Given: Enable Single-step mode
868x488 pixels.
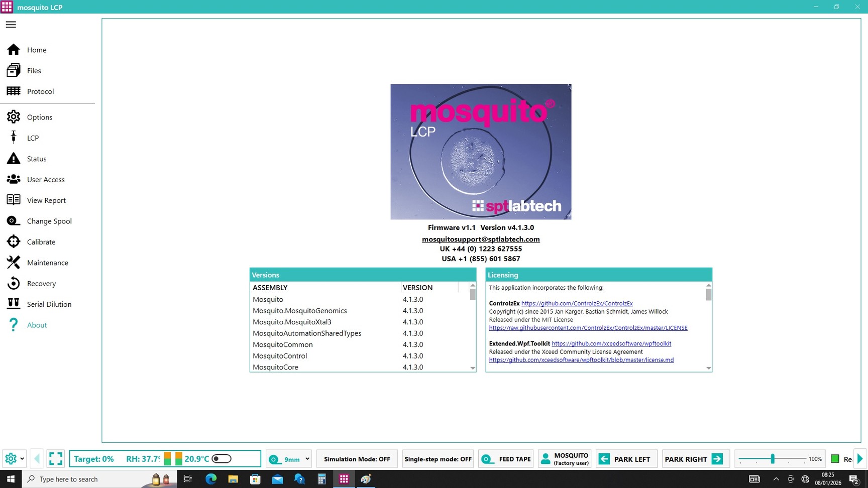Looking at the screenshot, I should coord(438,459).
